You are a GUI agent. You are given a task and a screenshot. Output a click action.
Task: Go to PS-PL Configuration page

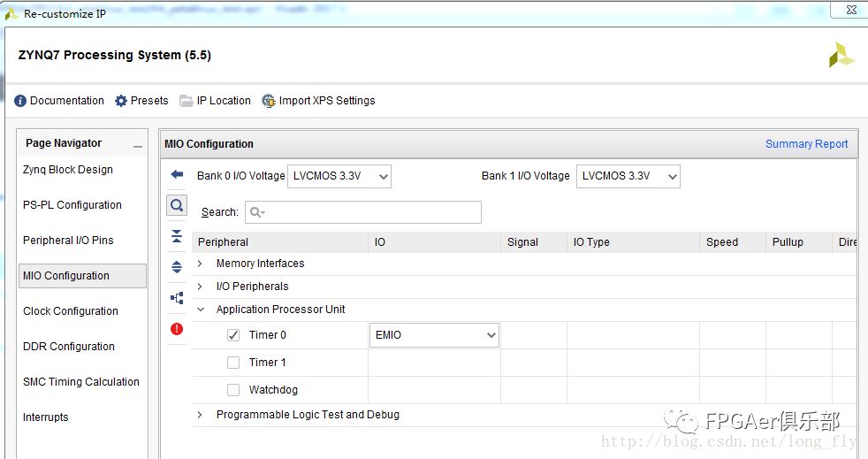pos(72,205)
